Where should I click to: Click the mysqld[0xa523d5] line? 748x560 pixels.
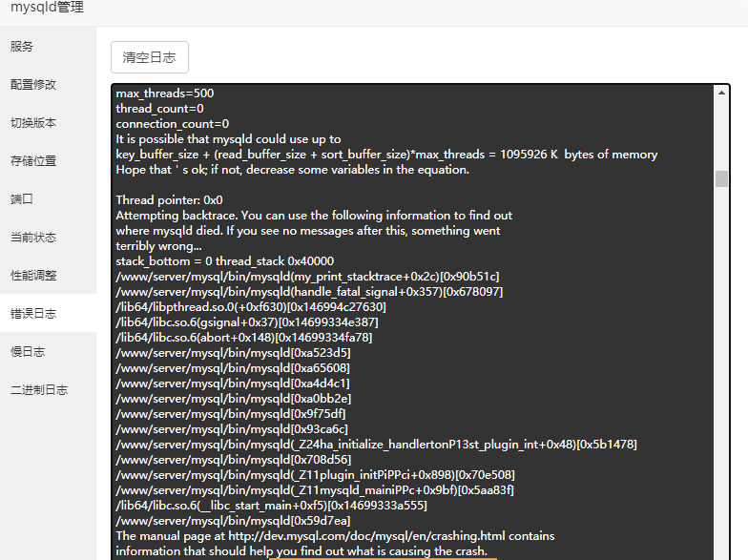tap(233, 353)
